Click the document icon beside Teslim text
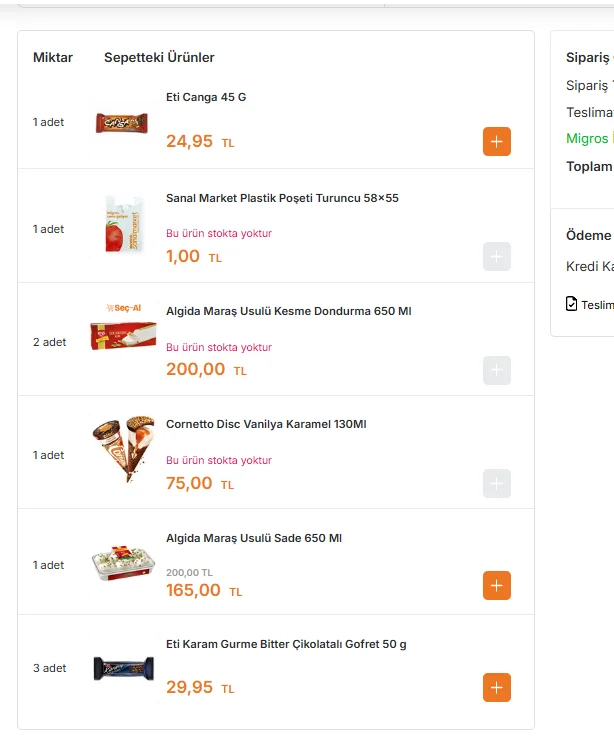The image size is (614, 752). pos(572,304)
